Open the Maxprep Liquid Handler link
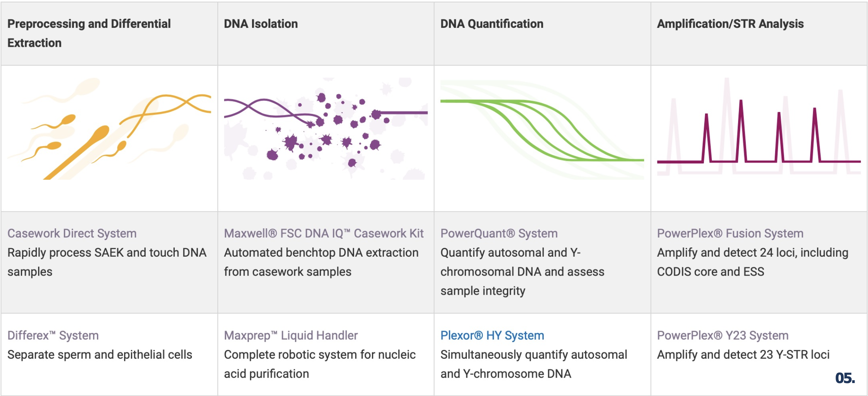The height and width of the screenshot is (396, 868). coord(291,335)
